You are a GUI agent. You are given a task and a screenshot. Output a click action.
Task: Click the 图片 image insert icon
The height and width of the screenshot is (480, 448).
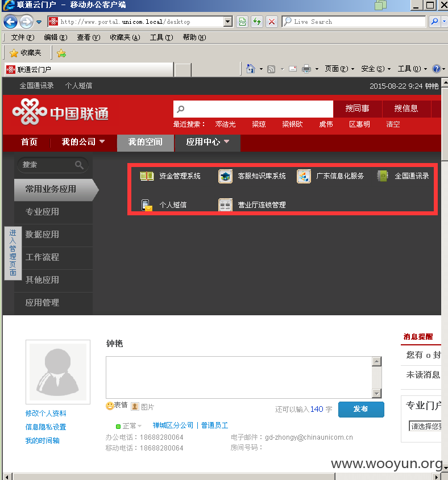click(x=135, y=407)
